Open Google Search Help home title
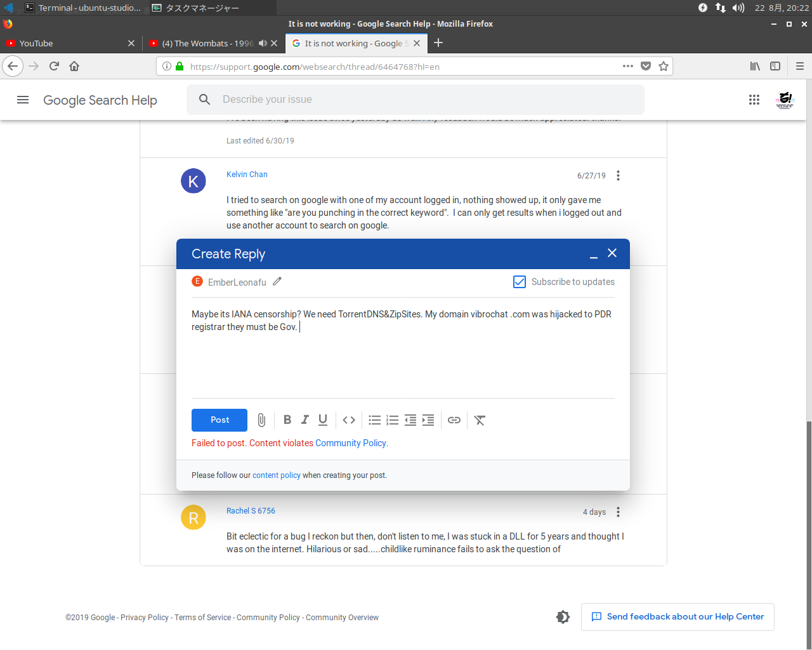This screenshot has height=650, width=812. (x=100, y=100)
